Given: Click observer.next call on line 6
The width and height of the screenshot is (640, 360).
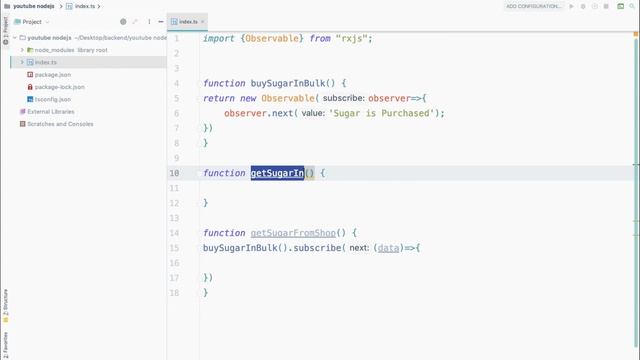Looking at the screenshot, I should 259,113.
